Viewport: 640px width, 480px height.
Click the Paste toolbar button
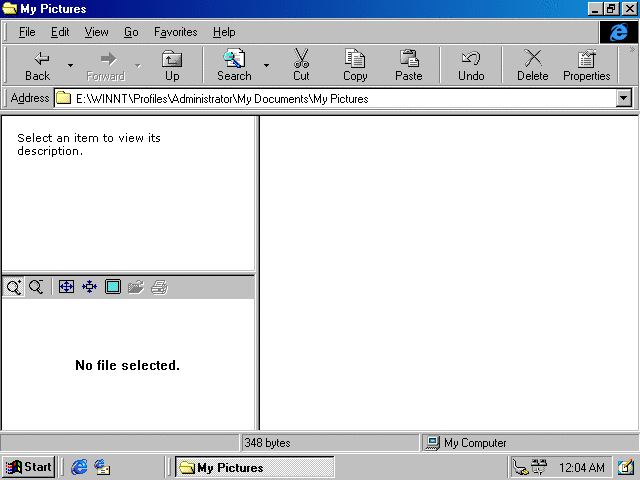coord(409,65)
